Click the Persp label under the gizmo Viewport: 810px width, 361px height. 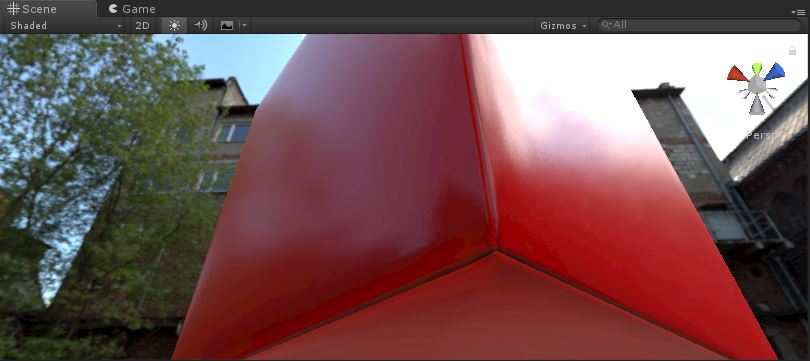[760, 135]
